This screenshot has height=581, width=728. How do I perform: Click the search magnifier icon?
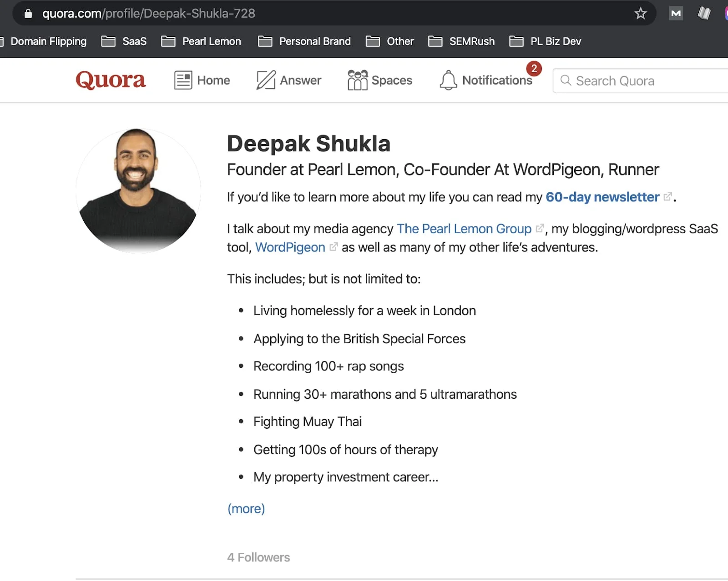coord(566,80)
